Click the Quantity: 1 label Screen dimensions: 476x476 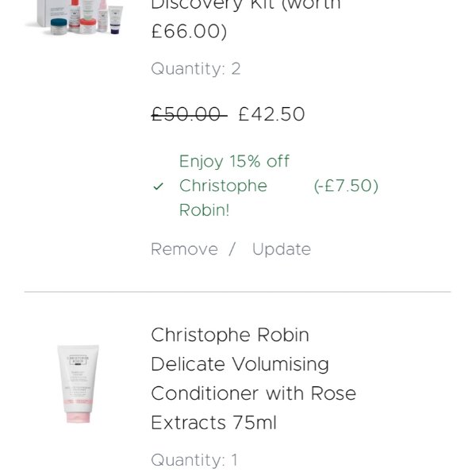click(x=194, y=460)
